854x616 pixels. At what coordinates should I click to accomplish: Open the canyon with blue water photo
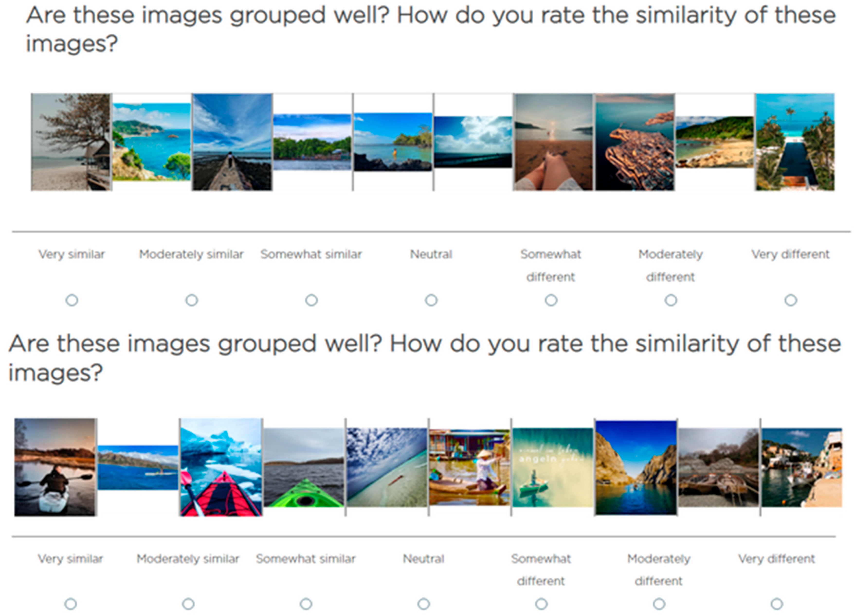point(636,467)
